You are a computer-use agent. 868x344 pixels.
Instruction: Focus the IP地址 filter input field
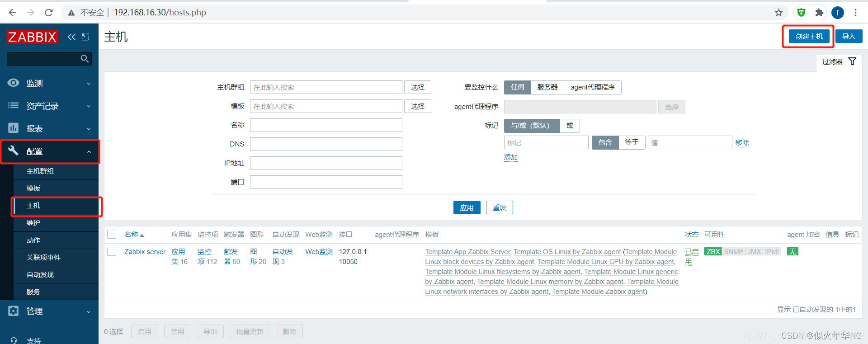(x=326, y=163)
